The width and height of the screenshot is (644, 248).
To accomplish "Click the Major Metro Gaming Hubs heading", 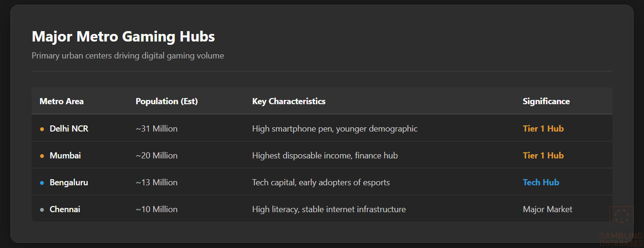I will (123, 36).
